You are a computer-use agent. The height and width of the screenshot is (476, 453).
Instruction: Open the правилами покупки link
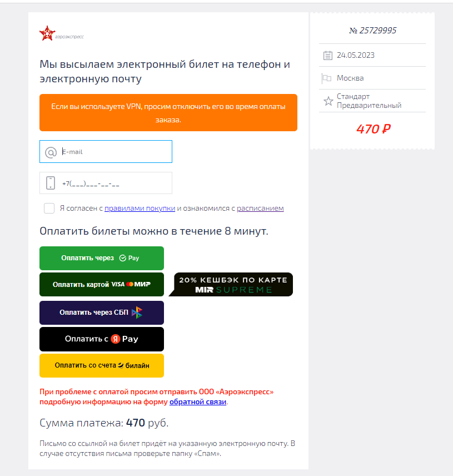coord(140,208)
